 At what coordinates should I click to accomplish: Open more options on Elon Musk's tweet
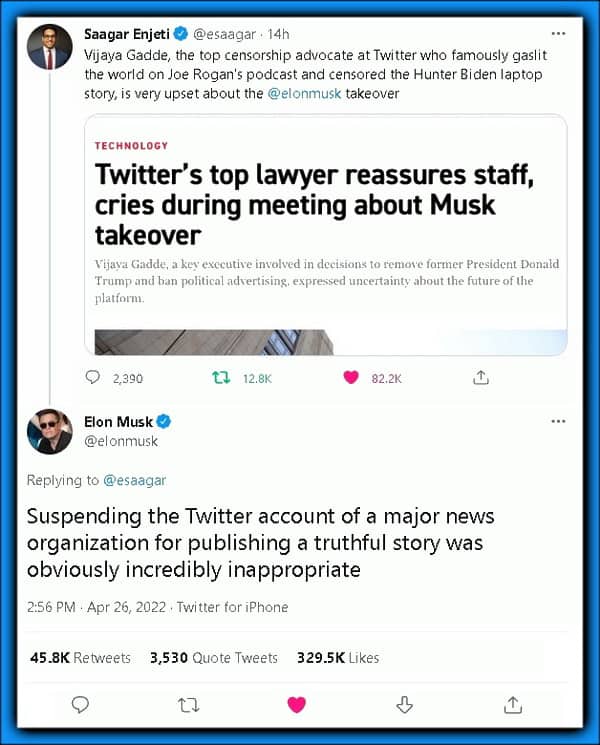(x=559, y=421)
